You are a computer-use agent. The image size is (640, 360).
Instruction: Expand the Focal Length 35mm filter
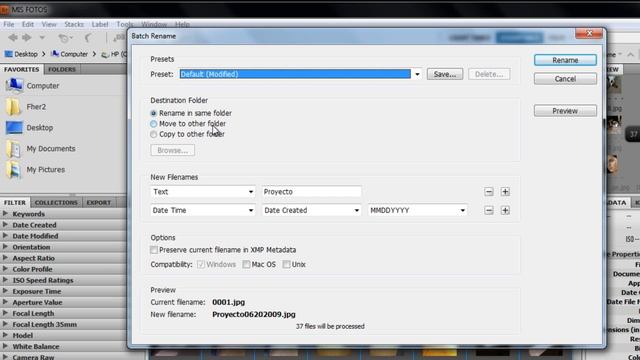pos(5,324)
